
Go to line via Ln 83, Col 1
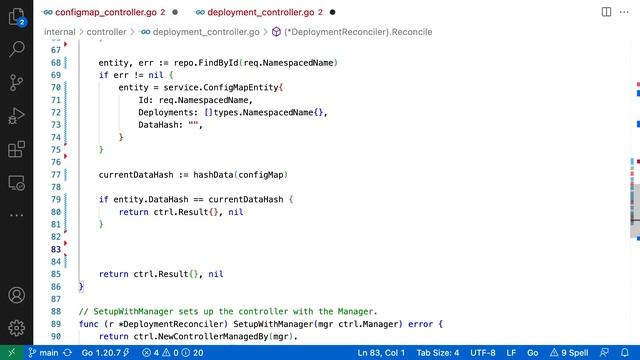[x=381, y=353]
